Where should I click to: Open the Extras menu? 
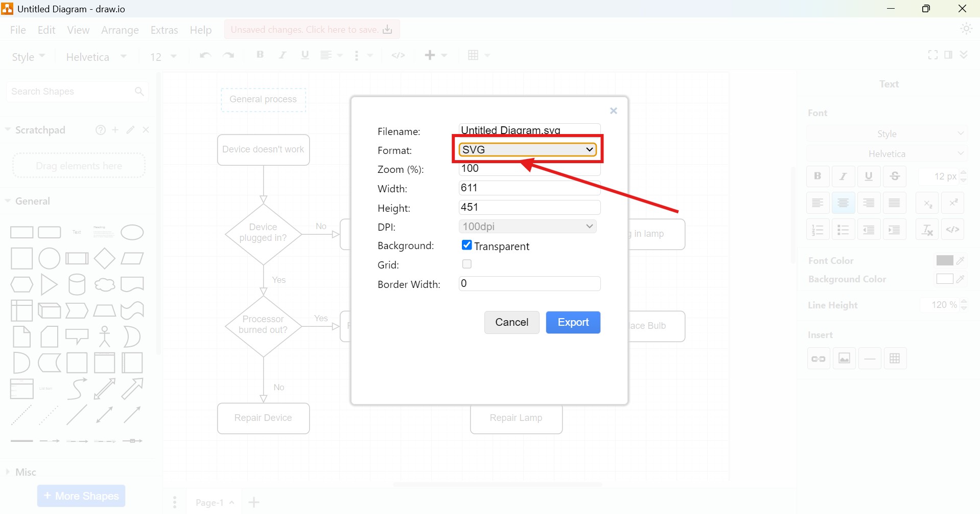pyautogui.click(x=164, y=30)
